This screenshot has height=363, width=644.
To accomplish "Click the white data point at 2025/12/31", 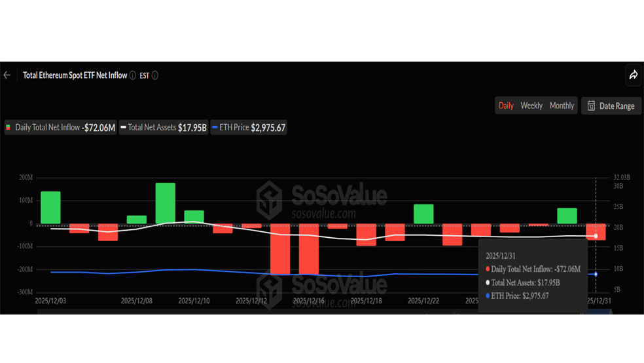I will click(596, 236).
